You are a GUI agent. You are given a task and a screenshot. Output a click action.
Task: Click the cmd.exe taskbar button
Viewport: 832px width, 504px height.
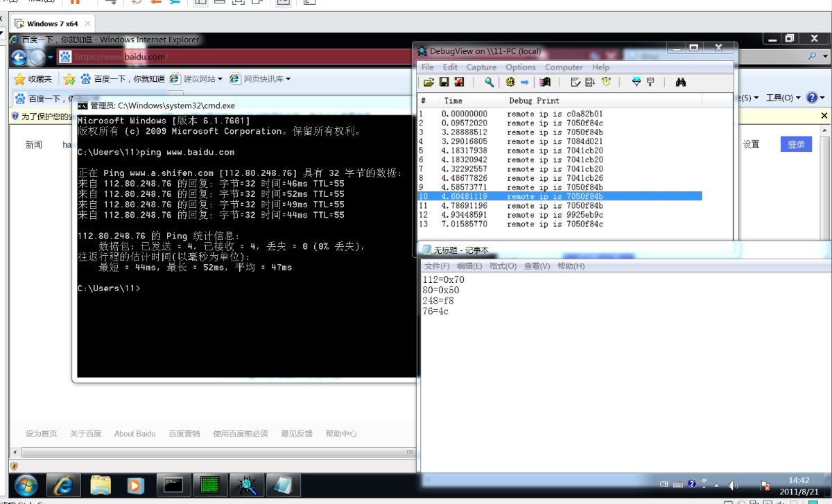[x=173, y=485]
